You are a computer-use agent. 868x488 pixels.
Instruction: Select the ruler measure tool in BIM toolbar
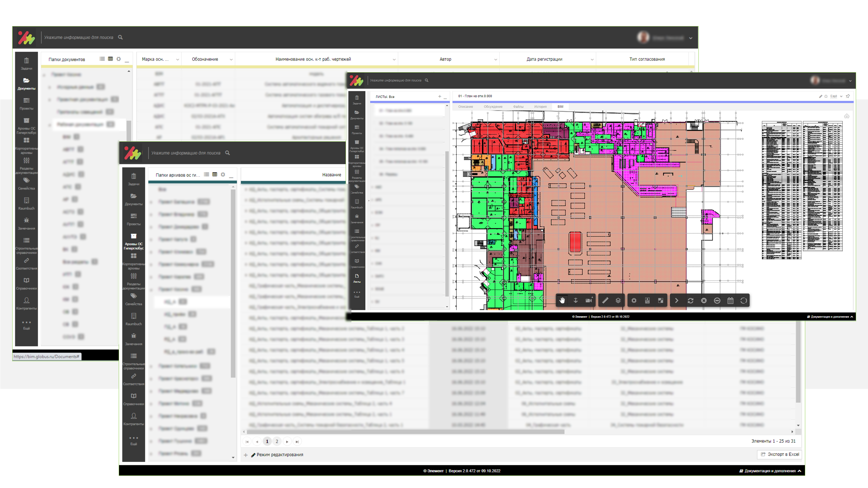pos(605,300)
